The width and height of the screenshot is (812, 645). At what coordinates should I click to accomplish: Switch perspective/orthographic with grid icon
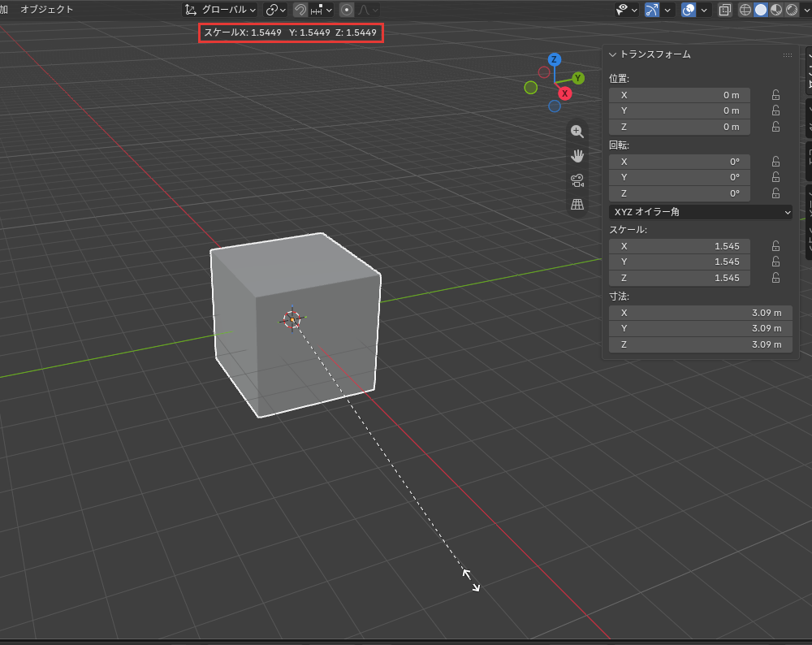(577, 204)
